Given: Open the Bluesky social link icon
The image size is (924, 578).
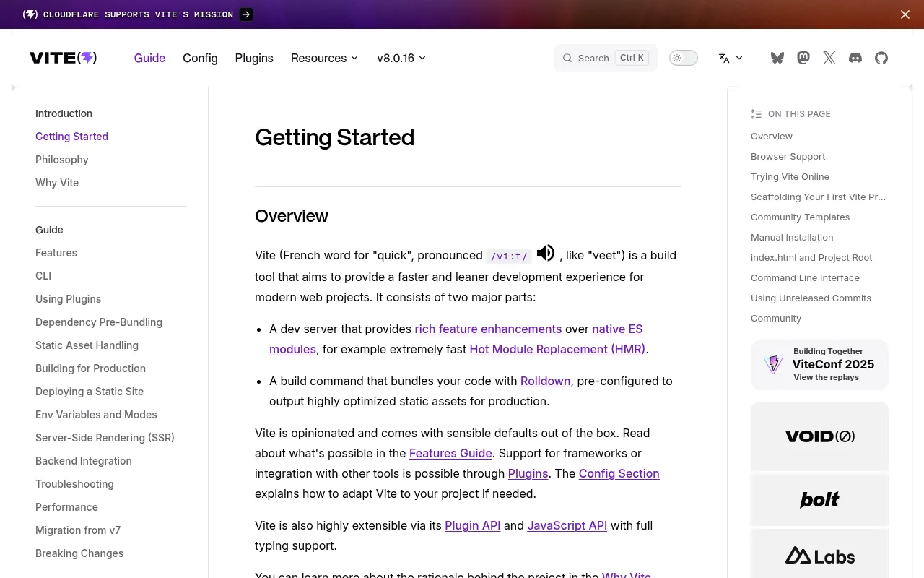Looking at the screenshot, I should point(777,58).
